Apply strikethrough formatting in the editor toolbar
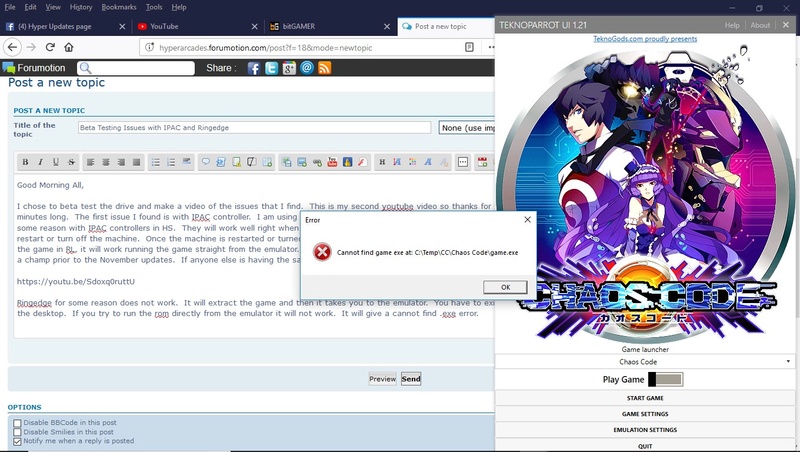800x452 pixels. point(71,162)
